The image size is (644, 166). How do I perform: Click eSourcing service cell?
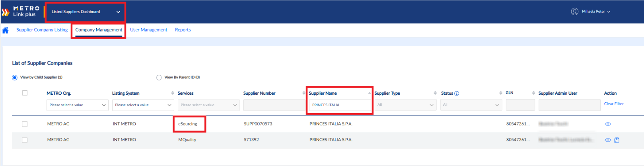click(x=188, y=124)
